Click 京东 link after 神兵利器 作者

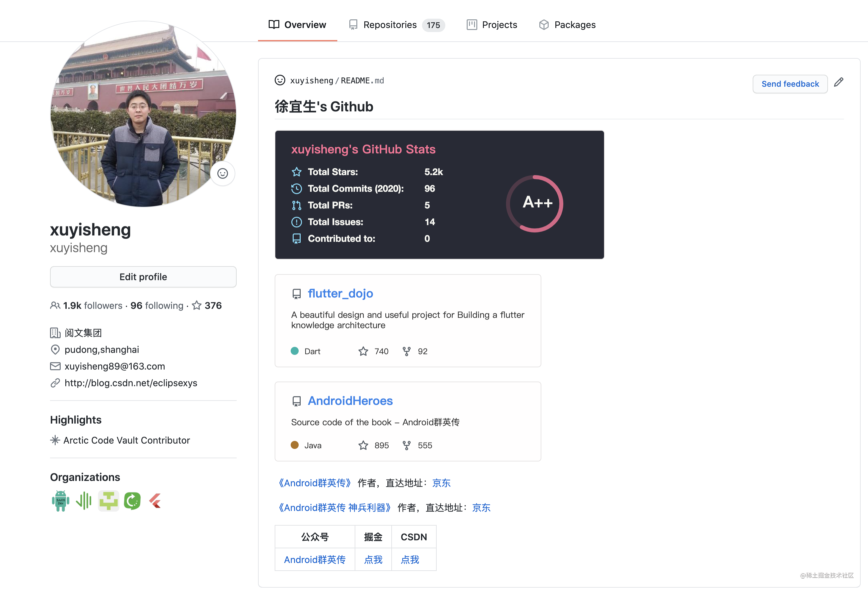click(x=481, y=508)
